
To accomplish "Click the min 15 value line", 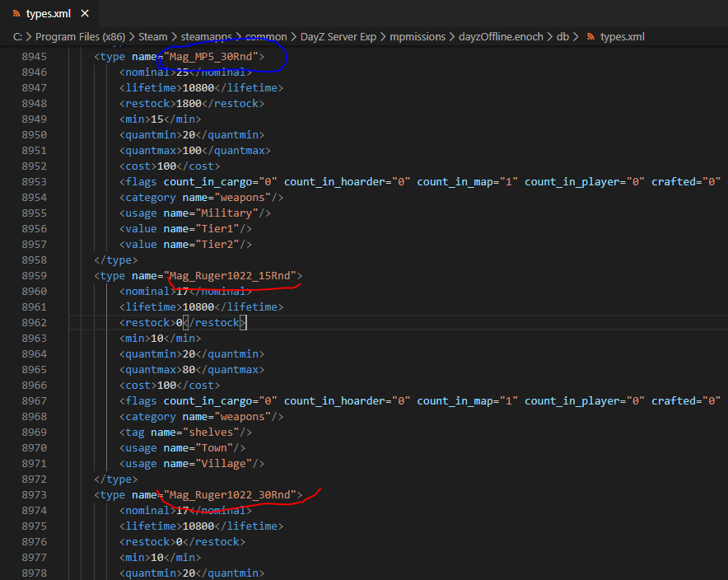I will coord(161,119).
